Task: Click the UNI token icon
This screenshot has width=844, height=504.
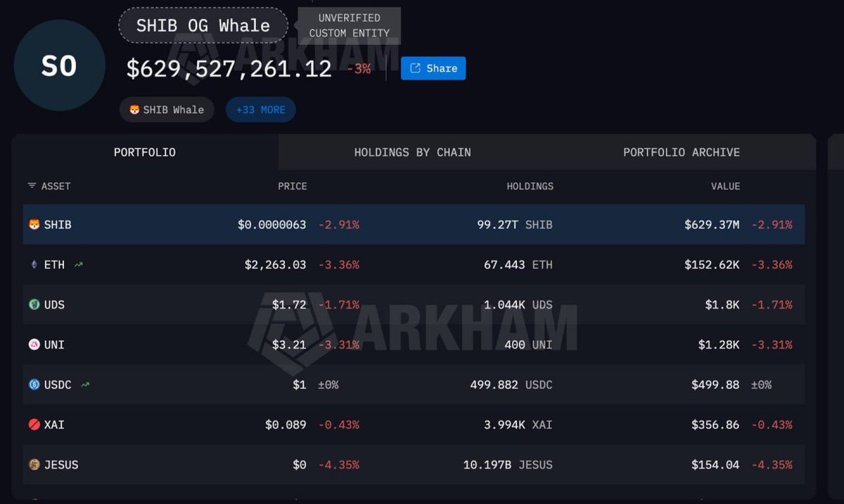Action: tap(34, 344)
